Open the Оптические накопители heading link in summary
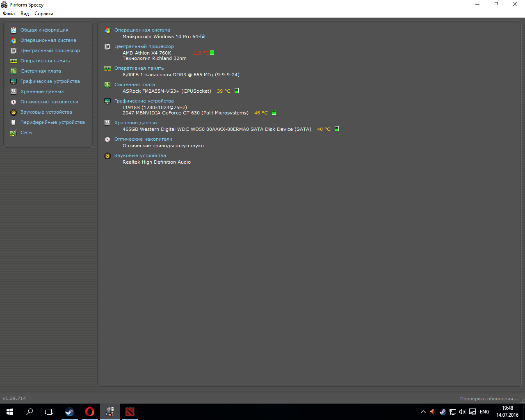The image size is (525, 420). [x=143, y=139]
